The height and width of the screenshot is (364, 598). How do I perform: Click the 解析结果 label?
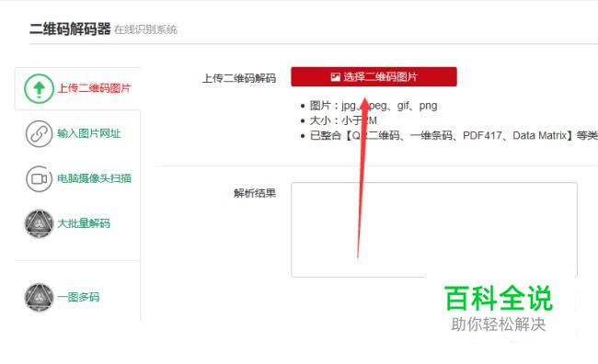[255, 193]
